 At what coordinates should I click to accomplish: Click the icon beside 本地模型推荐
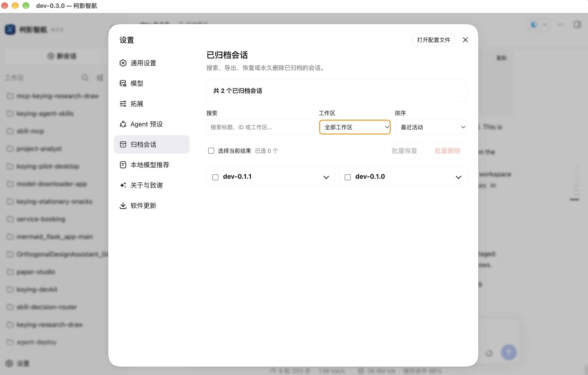coord(123,165)
